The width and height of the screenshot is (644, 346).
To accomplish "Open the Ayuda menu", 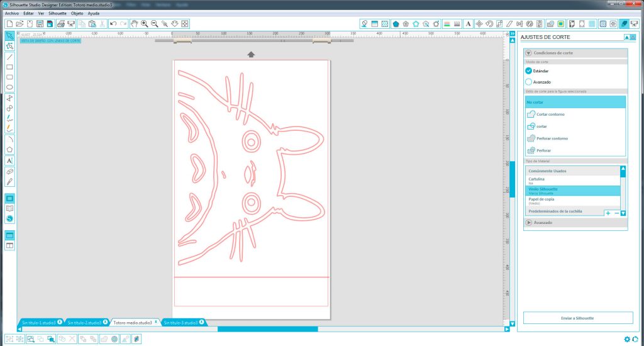I will pos(93,13).
